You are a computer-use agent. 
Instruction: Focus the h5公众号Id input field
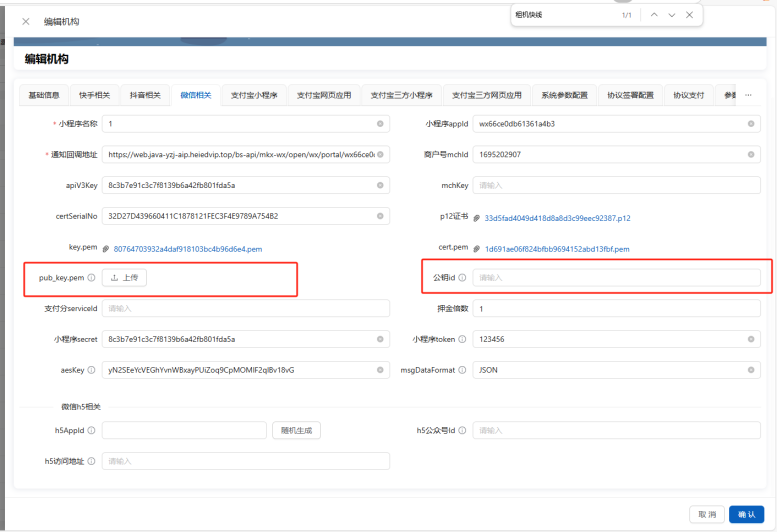616,430
